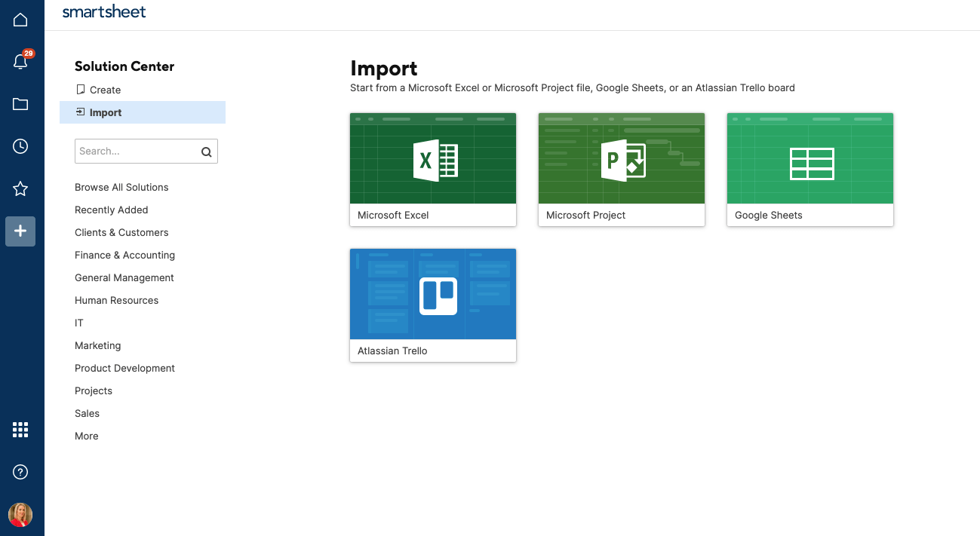980x536 pixels.
Task: Open the account profile avatar
Action: click(x=20, y=515)
